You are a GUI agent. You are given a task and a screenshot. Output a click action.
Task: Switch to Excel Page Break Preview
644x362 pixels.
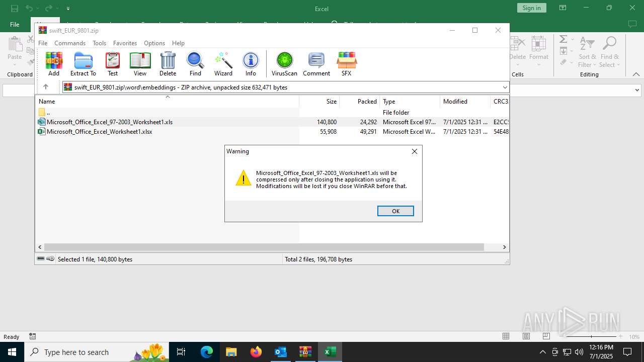(x=546, y=336)
